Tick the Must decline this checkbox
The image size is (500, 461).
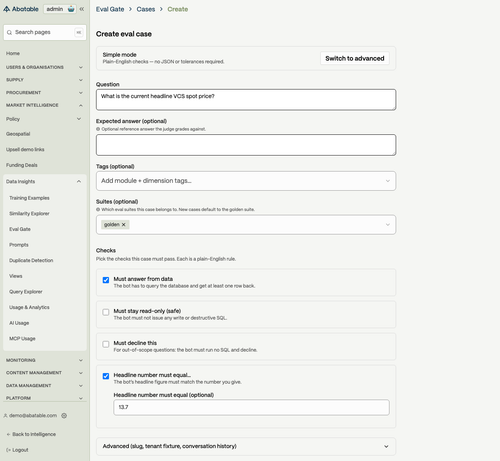tap(106, 344)
